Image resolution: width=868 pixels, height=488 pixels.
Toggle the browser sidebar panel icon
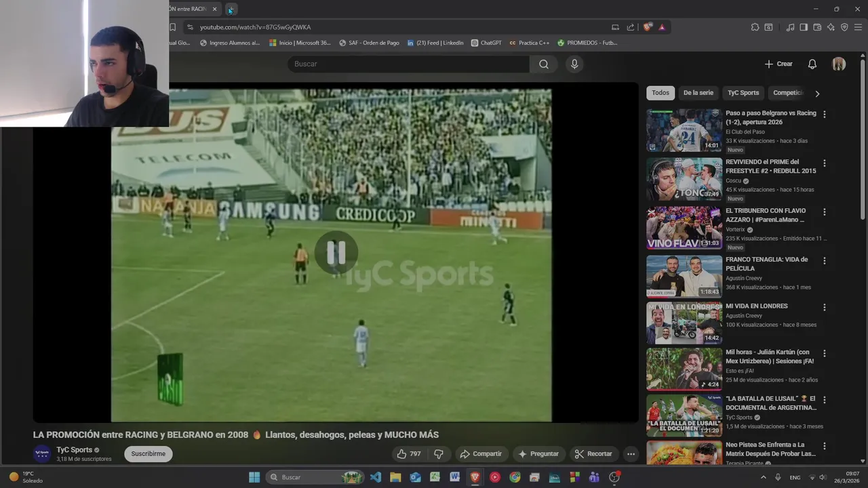click(804, 27)
